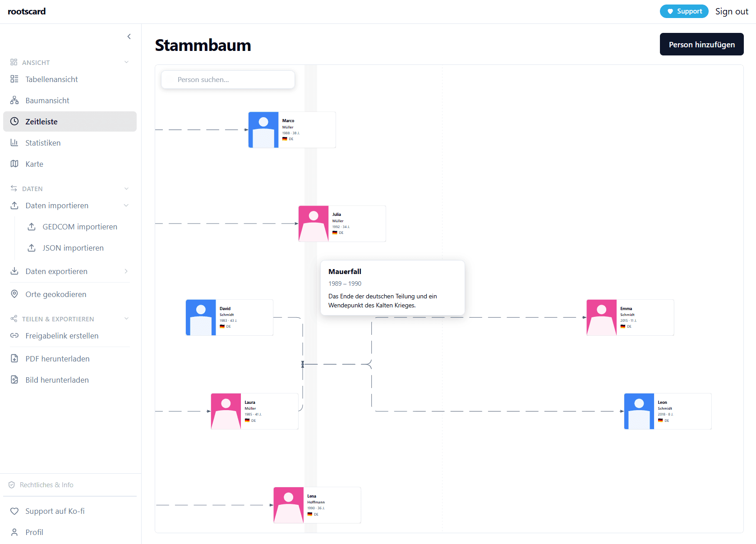756x544 pixels.
Task: Collapse the TEILEN & EXPORTIEREN section
Action: tap(126, 319)
